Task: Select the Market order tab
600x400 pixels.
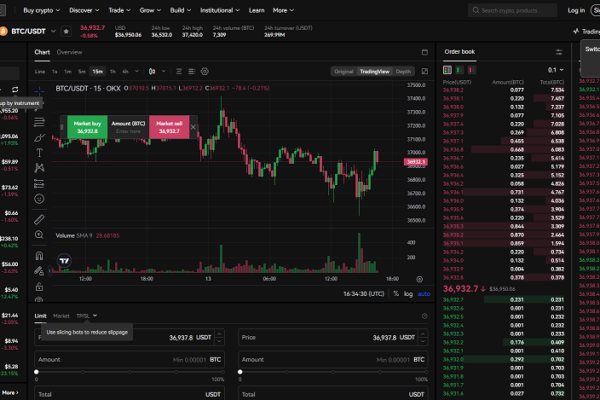Action: (x=61, y=316)
